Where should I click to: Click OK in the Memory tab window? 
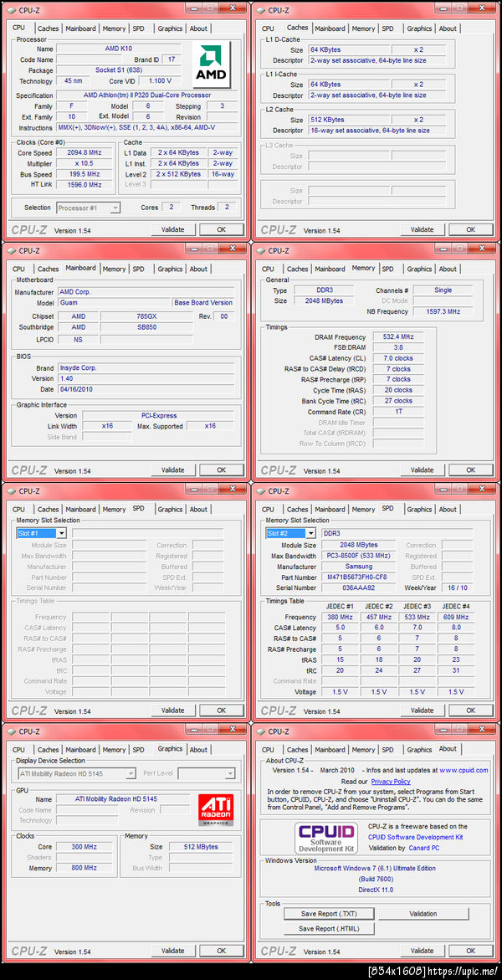click(x=471, y=470)
